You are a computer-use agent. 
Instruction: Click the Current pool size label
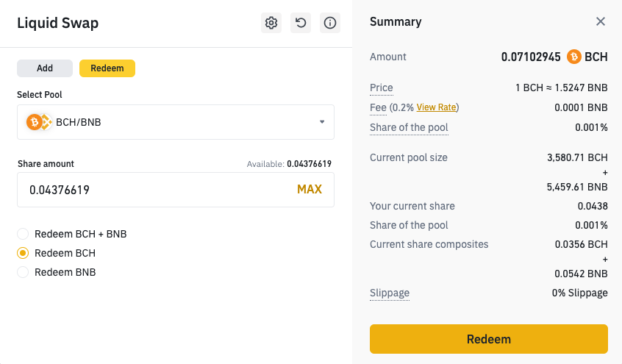tap(409, 157)
